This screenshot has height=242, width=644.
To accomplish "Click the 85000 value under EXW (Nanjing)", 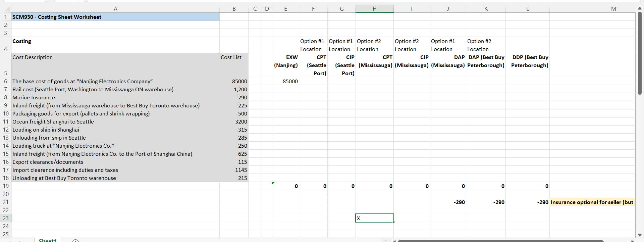I will click(290, 81).
